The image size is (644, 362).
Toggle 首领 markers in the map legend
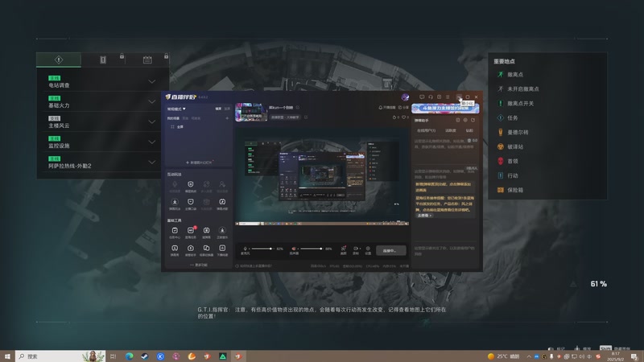click(x=508, y=161)
